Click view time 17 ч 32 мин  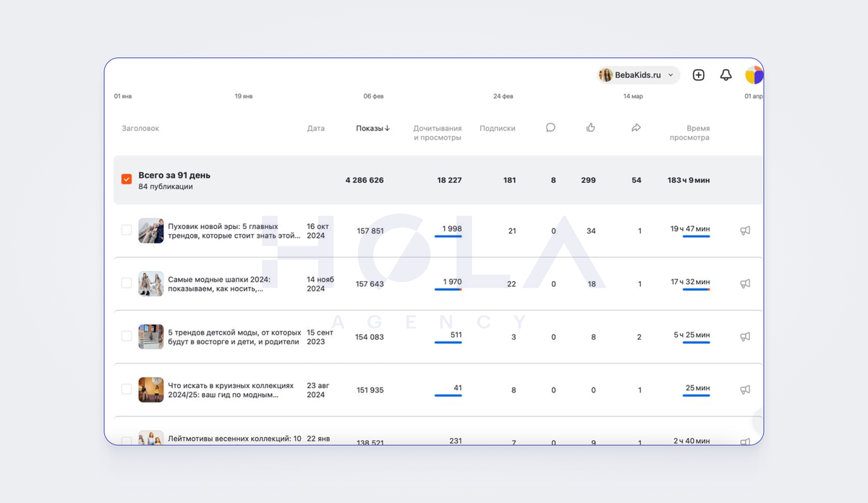690,282
